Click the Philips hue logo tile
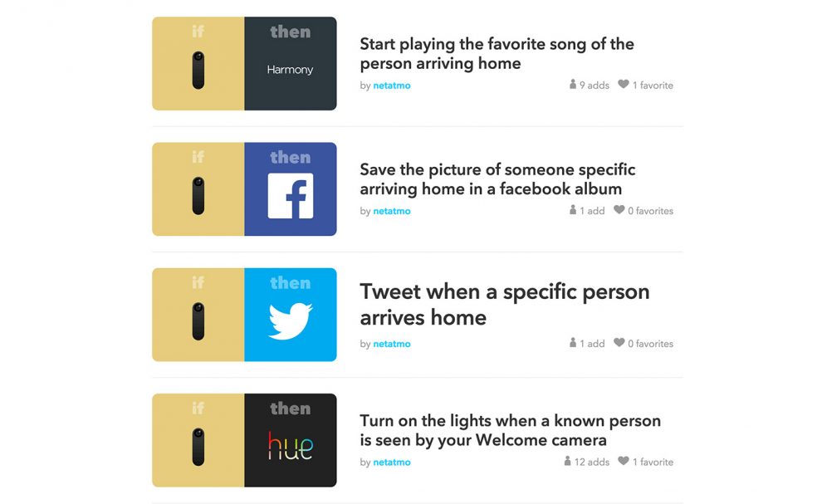 click(x=290, y=447)
